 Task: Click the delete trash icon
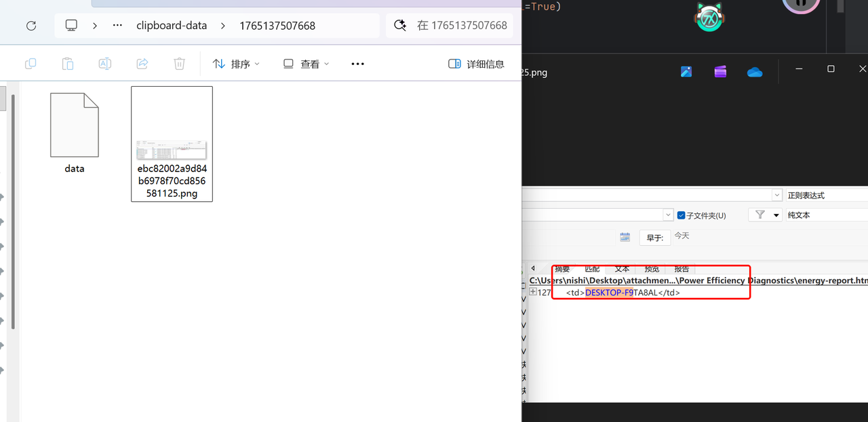pos(179,64)
